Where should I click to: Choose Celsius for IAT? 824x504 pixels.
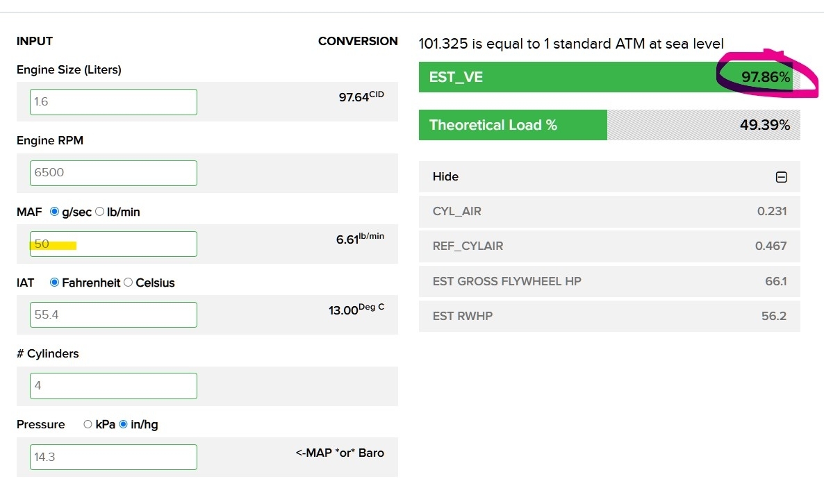pyautogui.click(x=128, y=283)
